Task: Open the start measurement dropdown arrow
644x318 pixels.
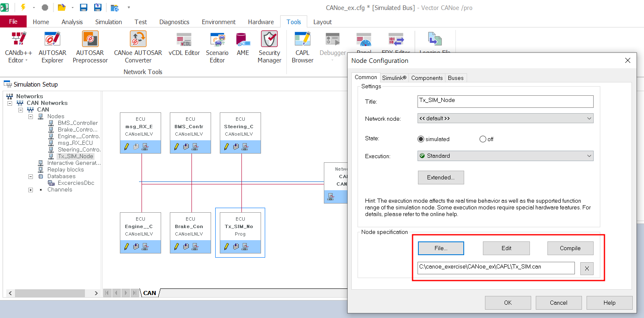Action: click(34, 7)
